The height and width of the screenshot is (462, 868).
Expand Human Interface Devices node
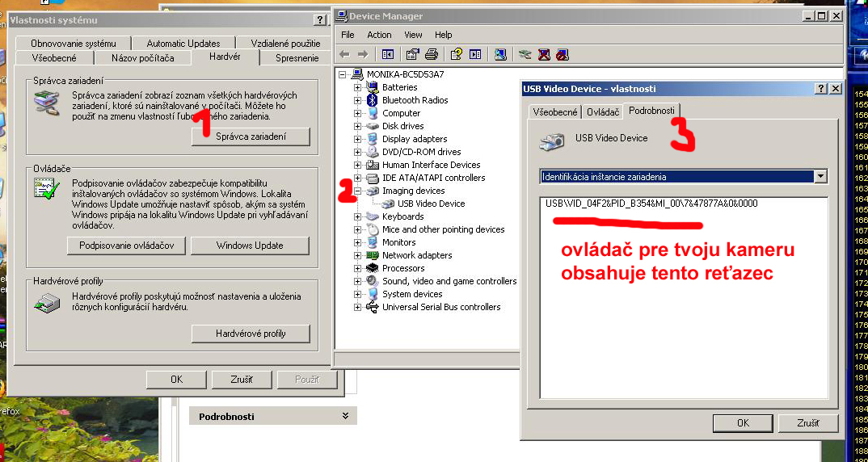click(x=357, y=165)
